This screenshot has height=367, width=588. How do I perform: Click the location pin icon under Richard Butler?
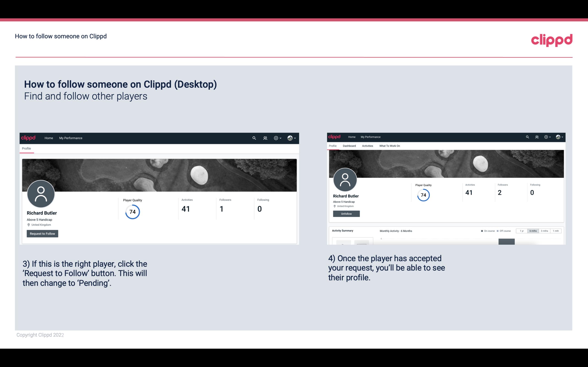(x=28, y=225)
